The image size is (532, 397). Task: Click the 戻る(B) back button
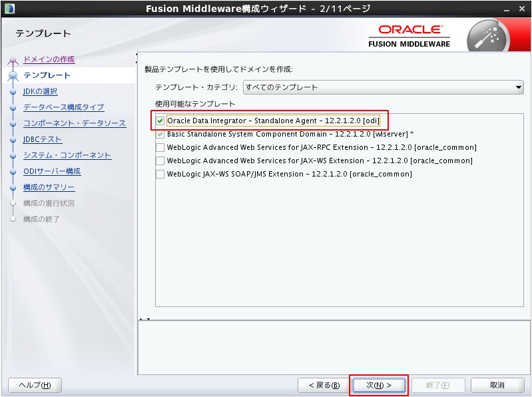pyautogui.click(x=324, y=385)
